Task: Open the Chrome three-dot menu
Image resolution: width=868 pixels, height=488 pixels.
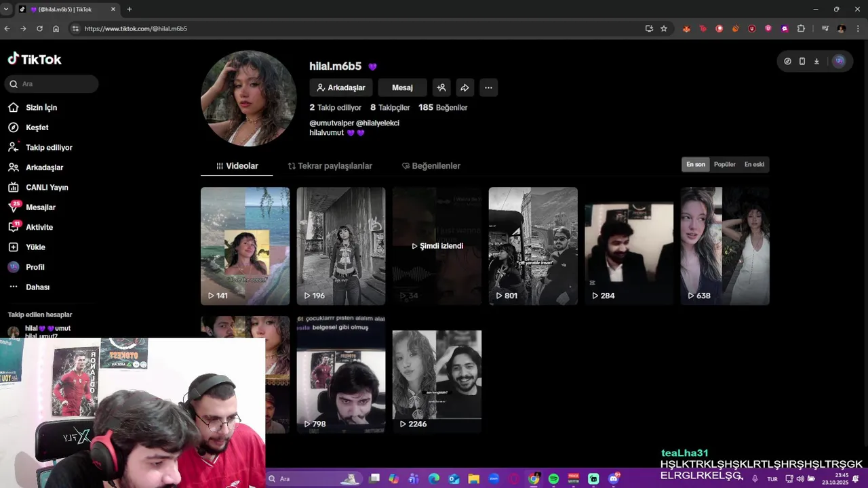Action: tap(859, 28)
